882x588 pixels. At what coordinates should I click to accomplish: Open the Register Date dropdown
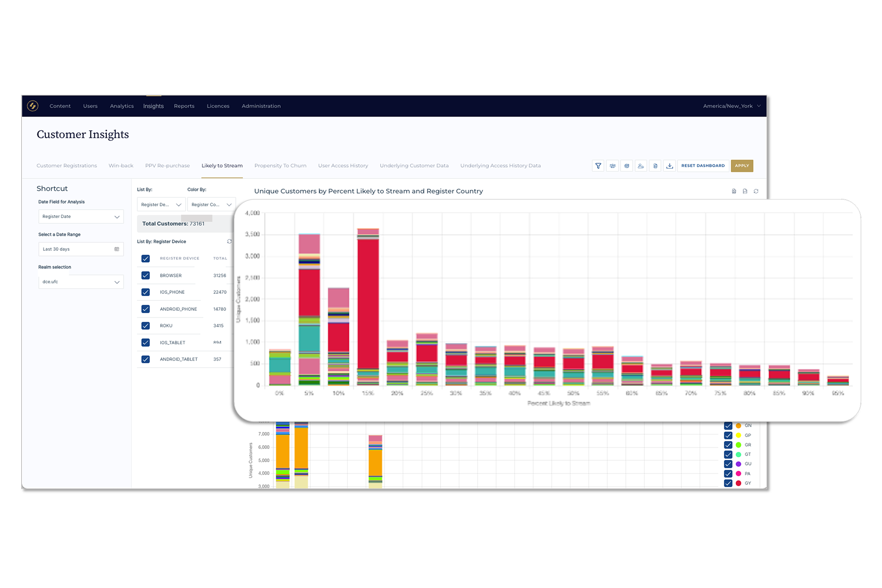tap(81, 217)
